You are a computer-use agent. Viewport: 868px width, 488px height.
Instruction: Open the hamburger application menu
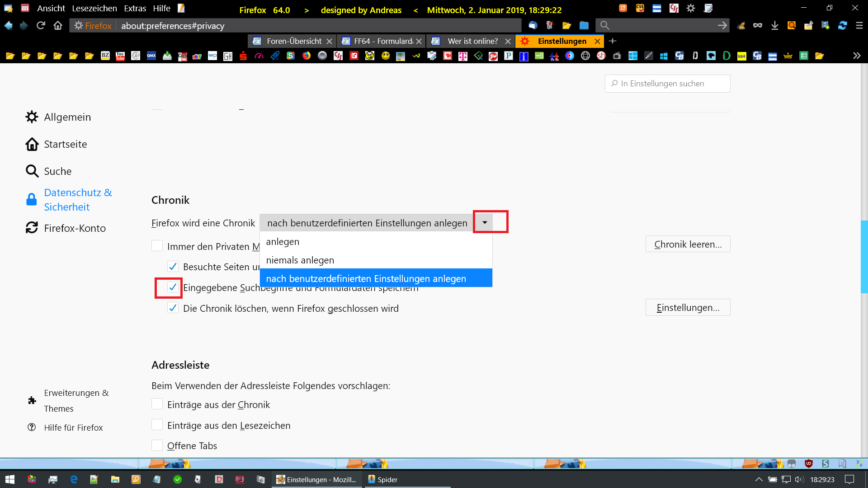click(x=859, y=26)
